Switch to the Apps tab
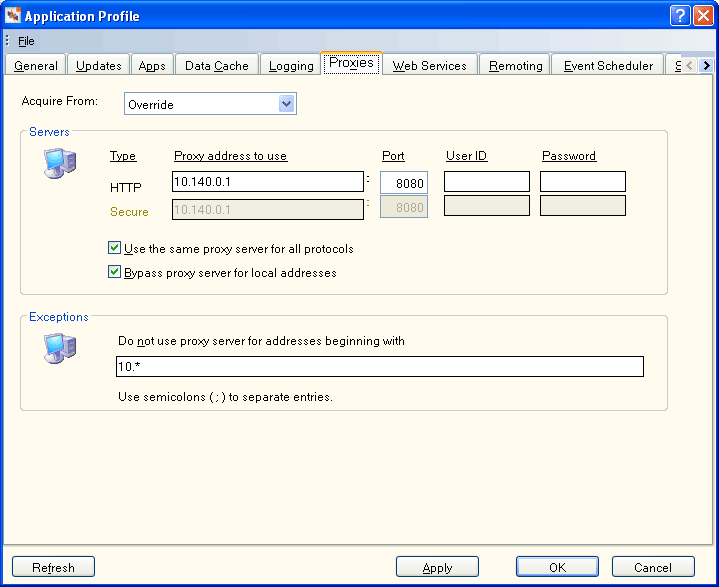This screenshot has width=719, height=587. point(152,66)
